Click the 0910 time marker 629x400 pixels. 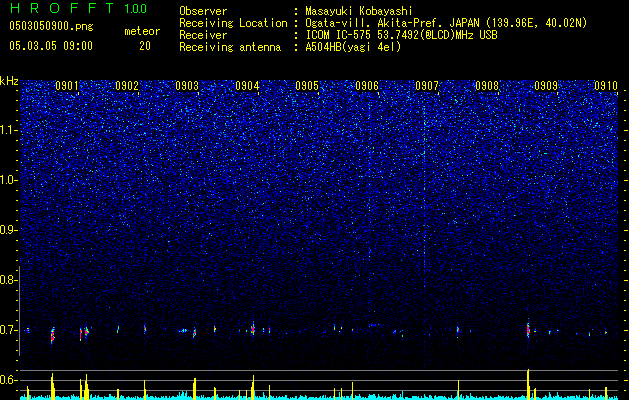tap(606, 86)
